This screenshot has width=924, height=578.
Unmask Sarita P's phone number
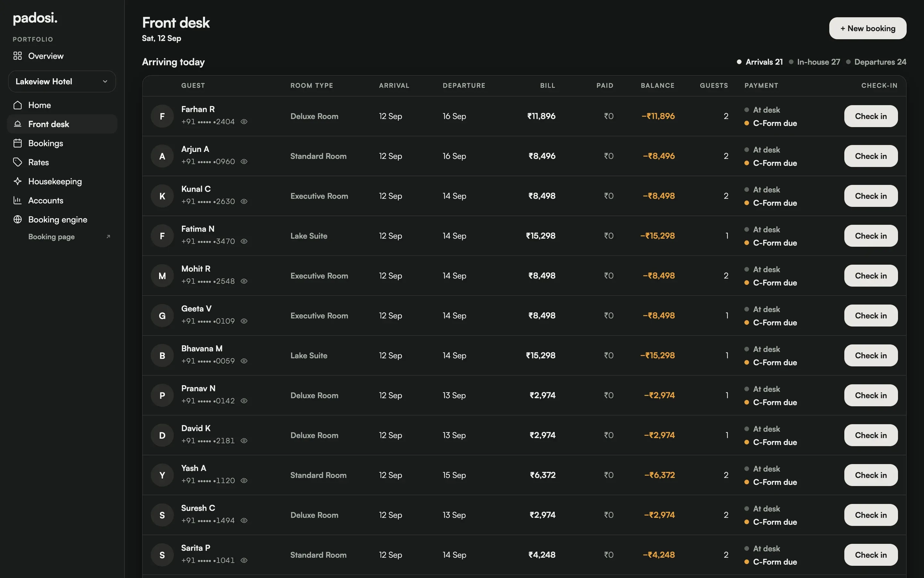[x=244, y=560]
